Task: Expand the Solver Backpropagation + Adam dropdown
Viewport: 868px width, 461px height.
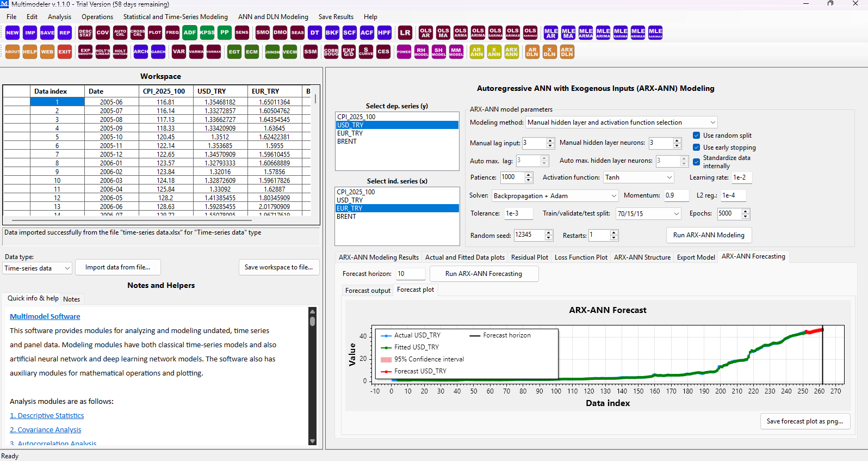Action: (555, 196)
